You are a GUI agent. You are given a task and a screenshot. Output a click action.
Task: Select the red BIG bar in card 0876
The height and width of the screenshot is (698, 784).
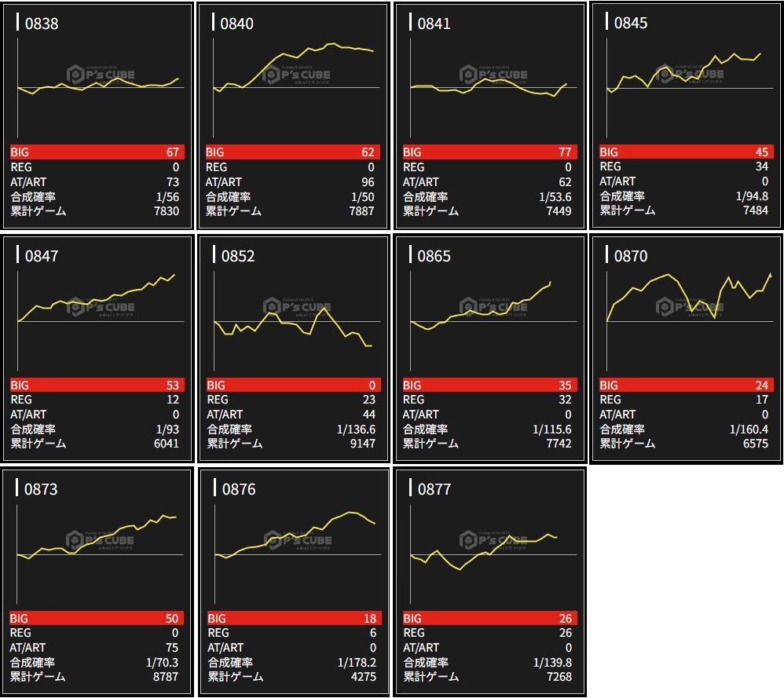pyautogui.click(x=292, y=619)
